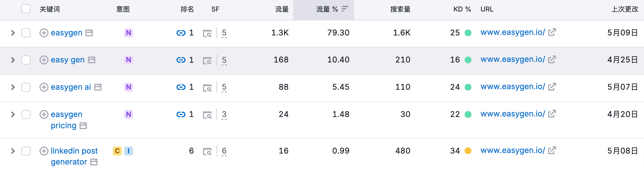Sort table by 搜索量 column
This screenshot has width=644, height=171.
coord(400,9)
